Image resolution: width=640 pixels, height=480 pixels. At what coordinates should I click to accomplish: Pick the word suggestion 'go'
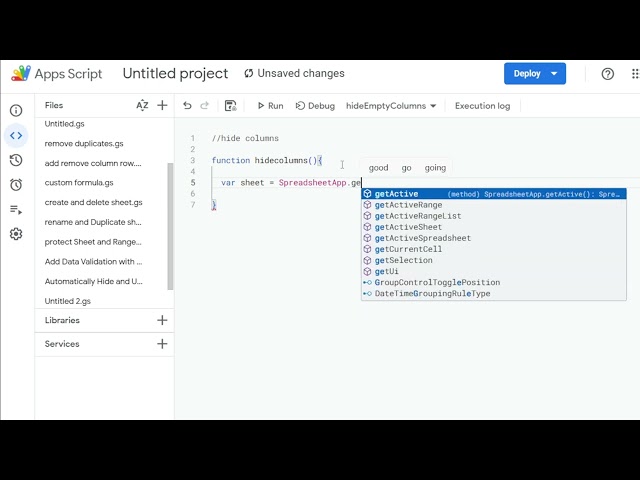[406, 168]
